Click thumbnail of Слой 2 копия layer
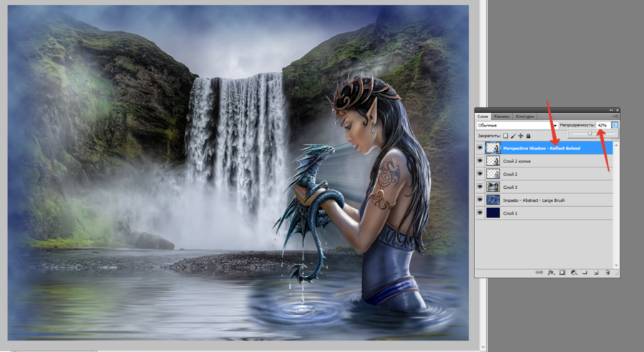The width and height of the screenshot is (644, 352). 493,161
